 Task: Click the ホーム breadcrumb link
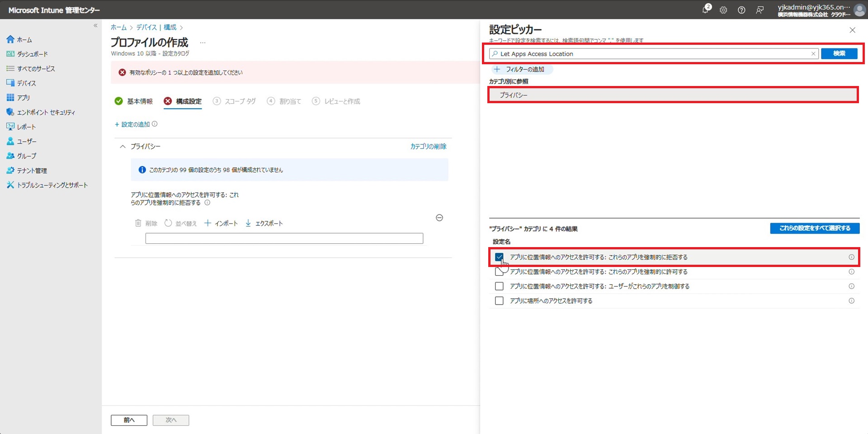[118, 27]
